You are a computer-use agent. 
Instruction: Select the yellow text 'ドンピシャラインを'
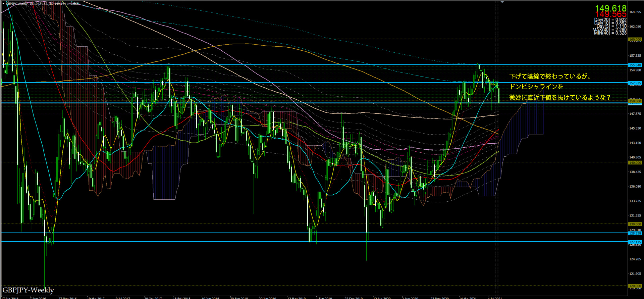point(536,87)
